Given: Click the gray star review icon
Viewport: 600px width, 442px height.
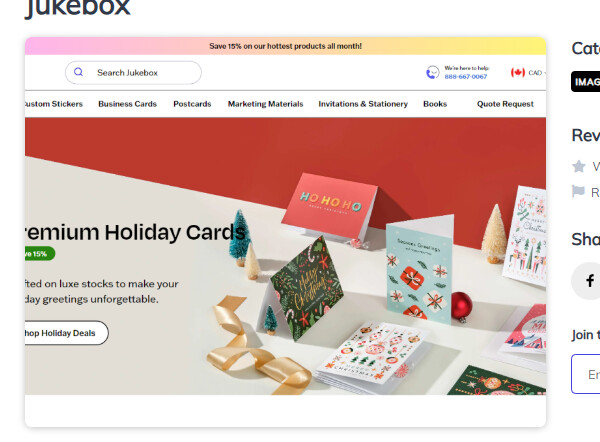Looking at the screenshot, I should coord(579,166).
